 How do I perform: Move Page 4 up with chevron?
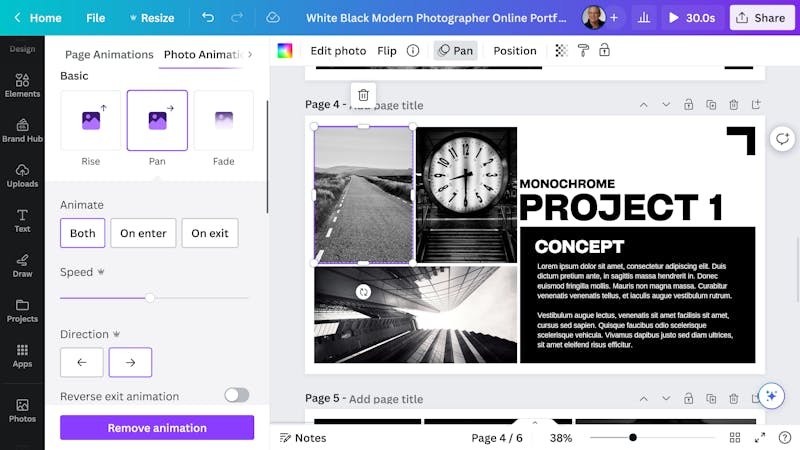point(644,105)
